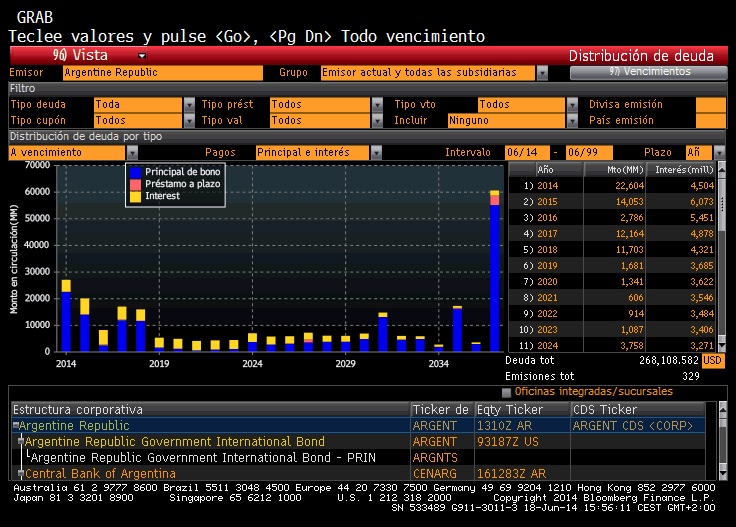Click the USD currency button
This screenshot has width=736, height=527.
[712, 360]
